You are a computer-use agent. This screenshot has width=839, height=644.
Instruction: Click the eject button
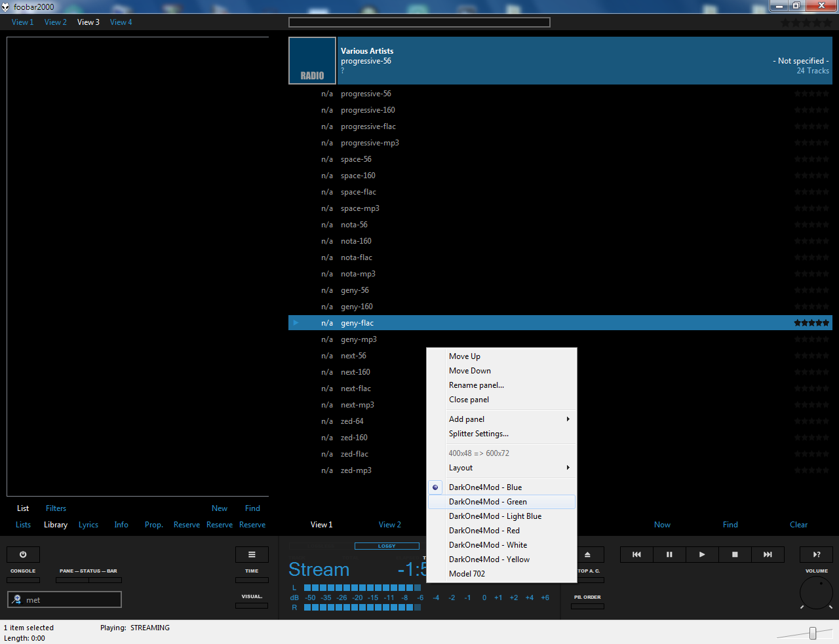tap(587, 555)
